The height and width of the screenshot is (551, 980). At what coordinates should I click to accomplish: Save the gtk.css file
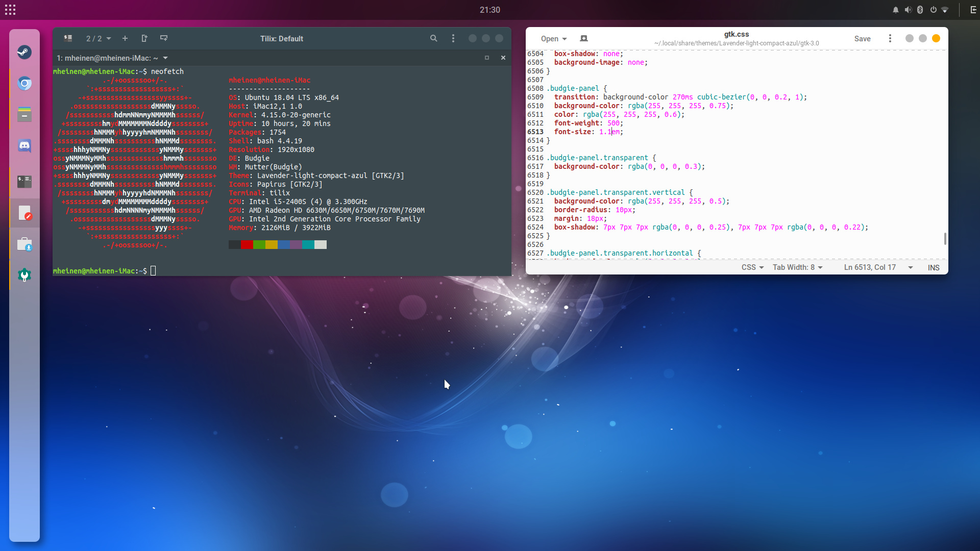tap(863, 38)
